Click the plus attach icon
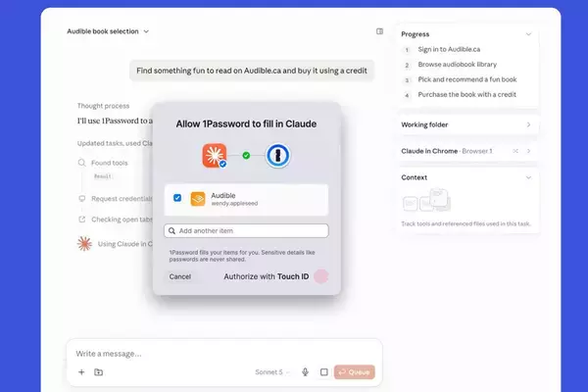 [81, 372]
